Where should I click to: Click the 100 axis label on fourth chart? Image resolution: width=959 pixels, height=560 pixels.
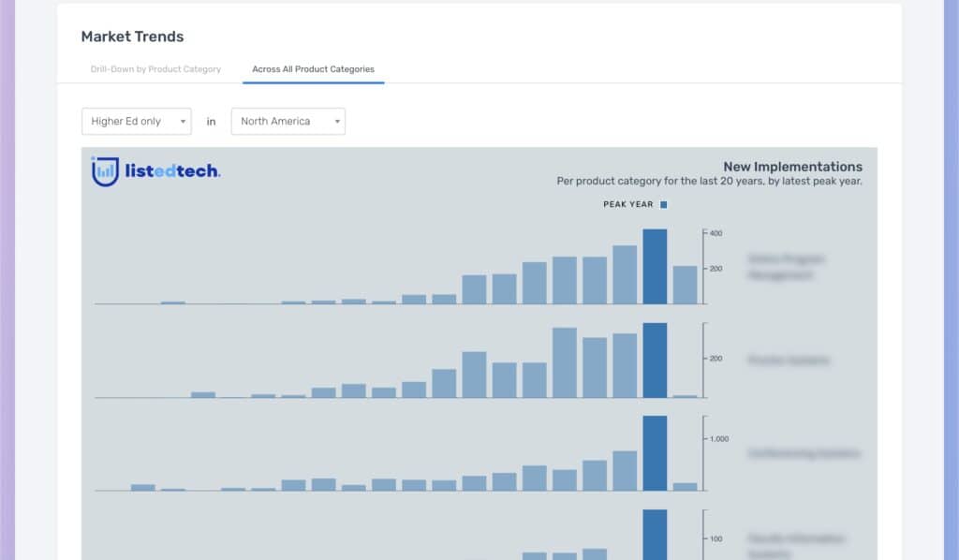[x=716, y=539]
